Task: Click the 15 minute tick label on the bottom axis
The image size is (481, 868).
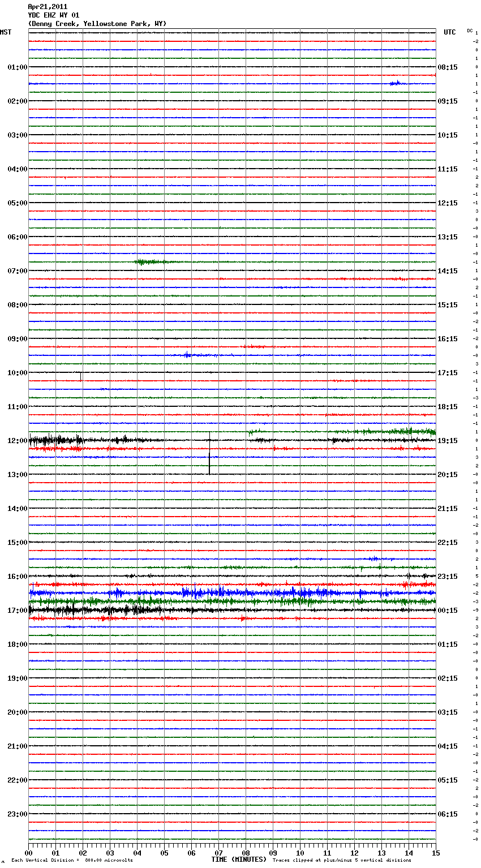Action: click(x=435, y=853)
